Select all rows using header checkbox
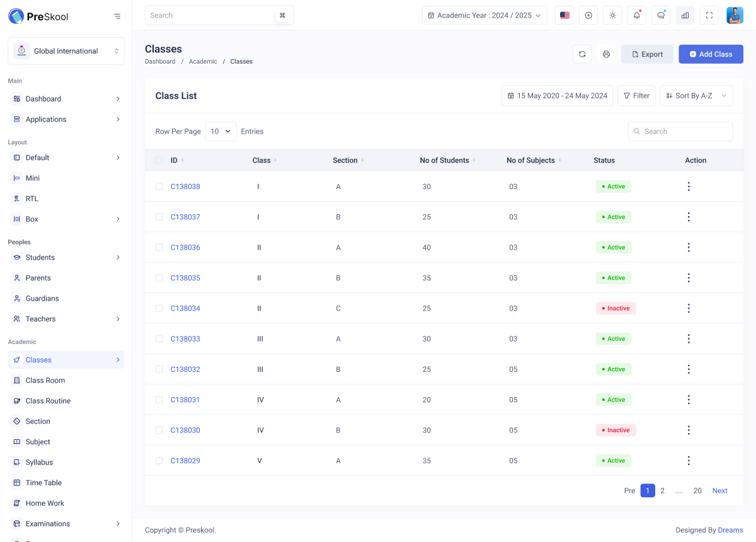The width and height of the screenshot is (756, 542). click(x=159, y=160)
